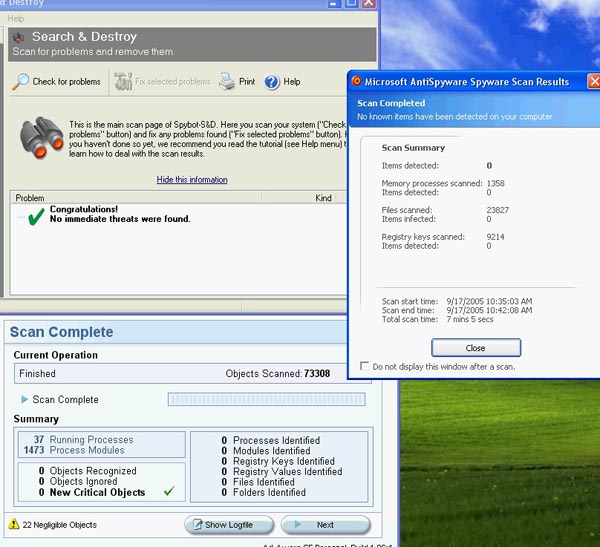Click the Scan Complete heading in Ad-Aware
Viewport: 600px width, 547px height.
[61, 332]
